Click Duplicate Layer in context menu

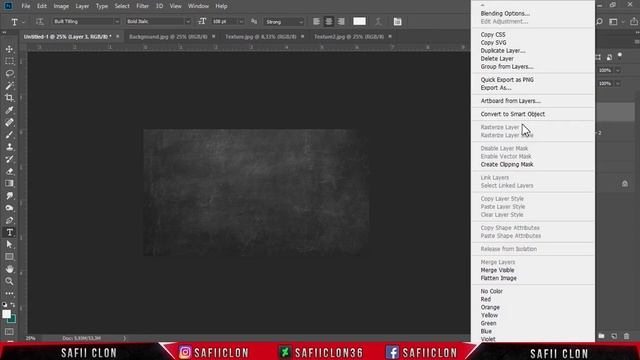tap(503, 51)
